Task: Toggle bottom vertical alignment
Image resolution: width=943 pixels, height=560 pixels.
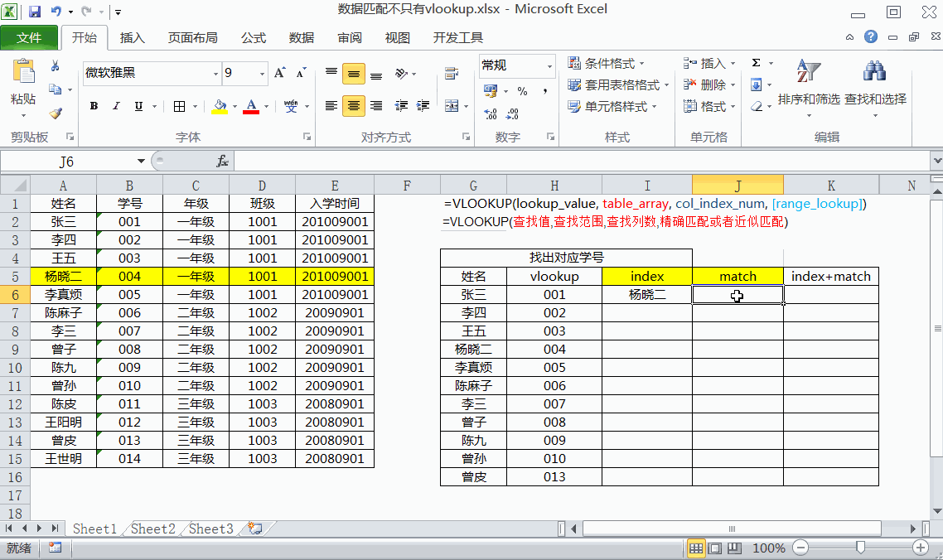Action: [376, 74]
